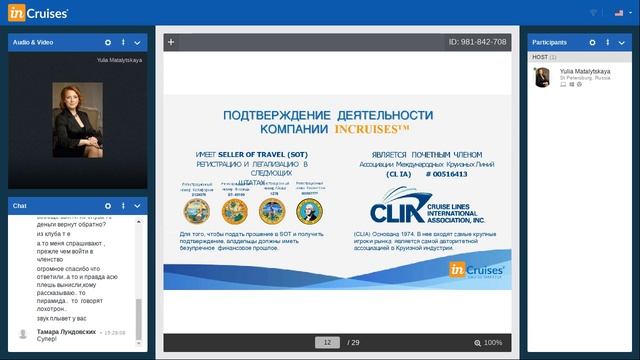640x360 pixels.
Task: Click the Participants panel move handle icon
Action: (608, 42)
